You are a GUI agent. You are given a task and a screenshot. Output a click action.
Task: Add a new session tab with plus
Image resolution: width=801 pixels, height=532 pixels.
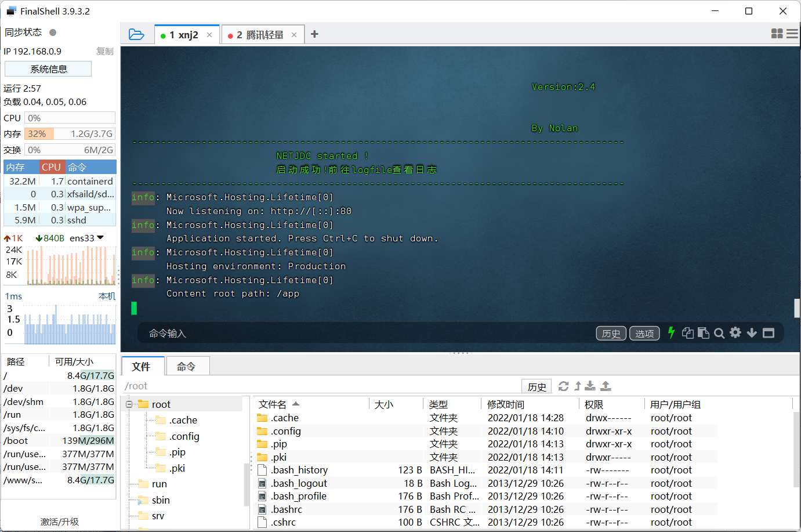314,34
